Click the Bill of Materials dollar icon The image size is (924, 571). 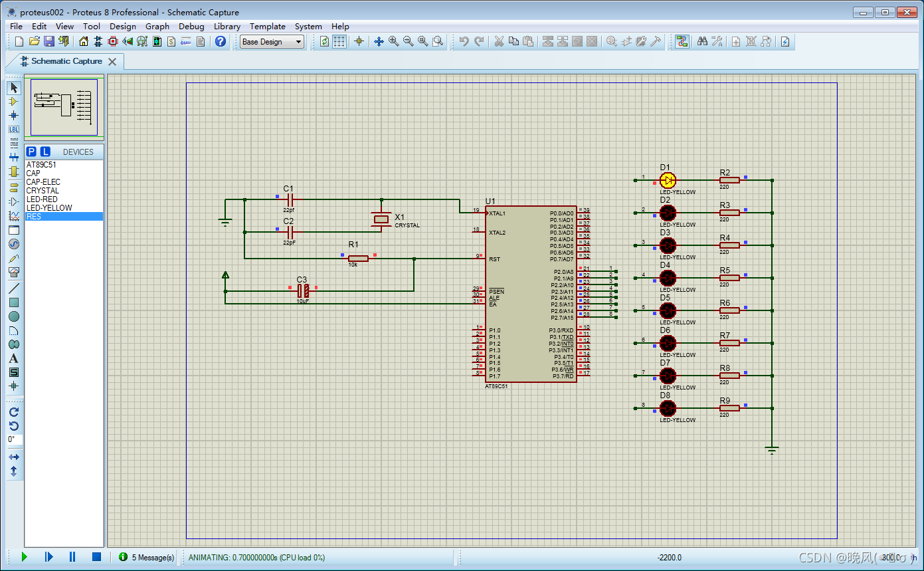point(171,41)
